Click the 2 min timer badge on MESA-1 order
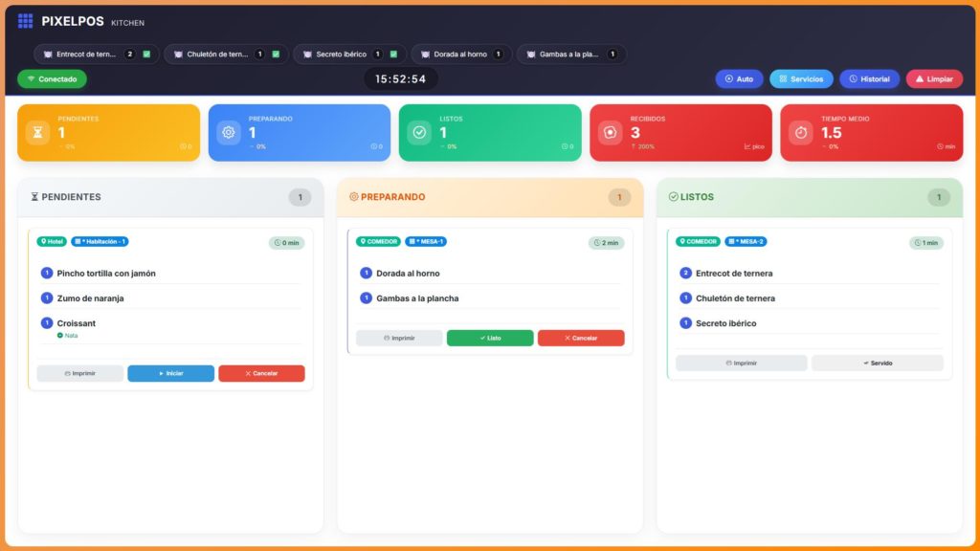The width and height of the screenshot is (980, 551). [606, 242]
